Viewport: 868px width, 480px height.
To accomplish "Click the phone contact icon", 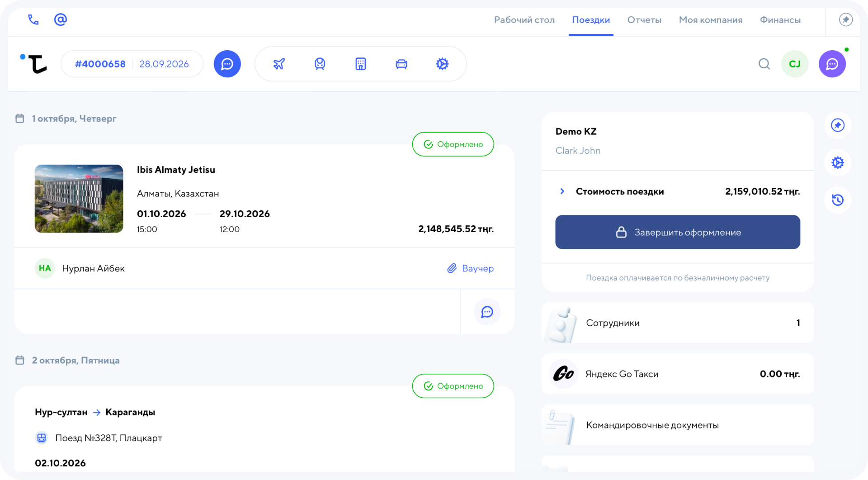I will (33, 20).
